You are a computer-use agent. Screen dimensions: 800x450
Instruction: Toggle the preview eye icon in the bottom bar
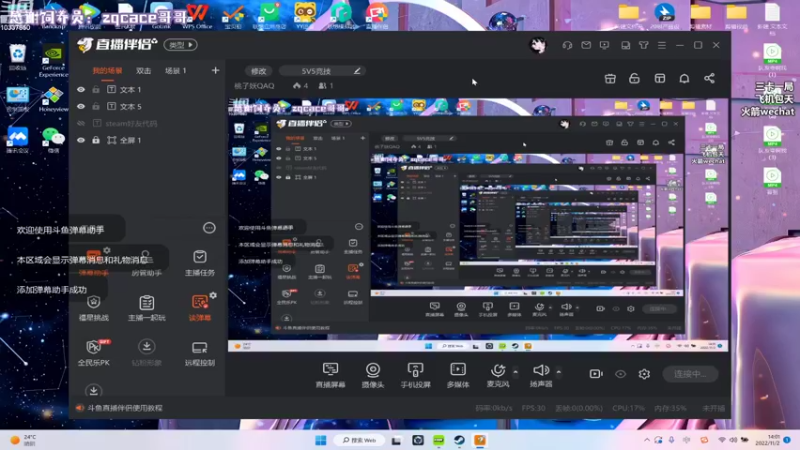[620, 374]
